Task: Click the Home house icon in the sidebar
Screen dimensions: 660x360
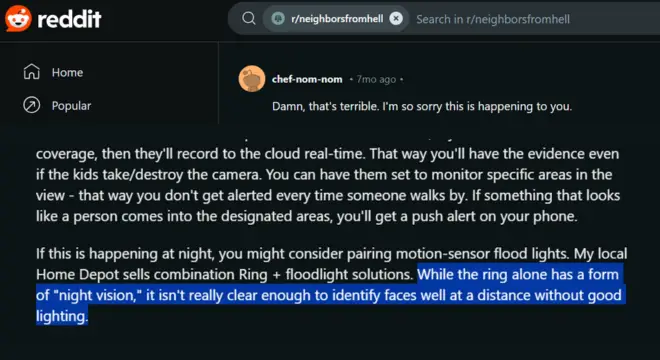Action: (32, 72)
